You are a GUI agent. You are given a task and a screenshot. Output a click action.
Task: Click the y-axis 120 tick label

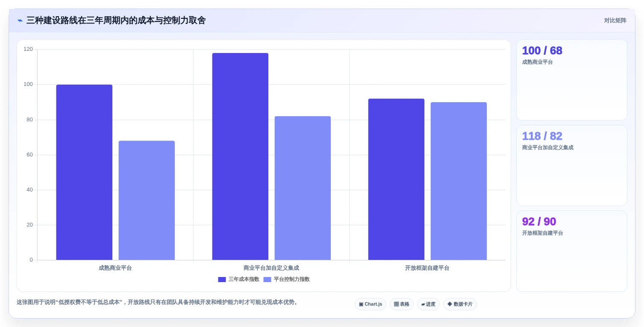coord(28,49)
